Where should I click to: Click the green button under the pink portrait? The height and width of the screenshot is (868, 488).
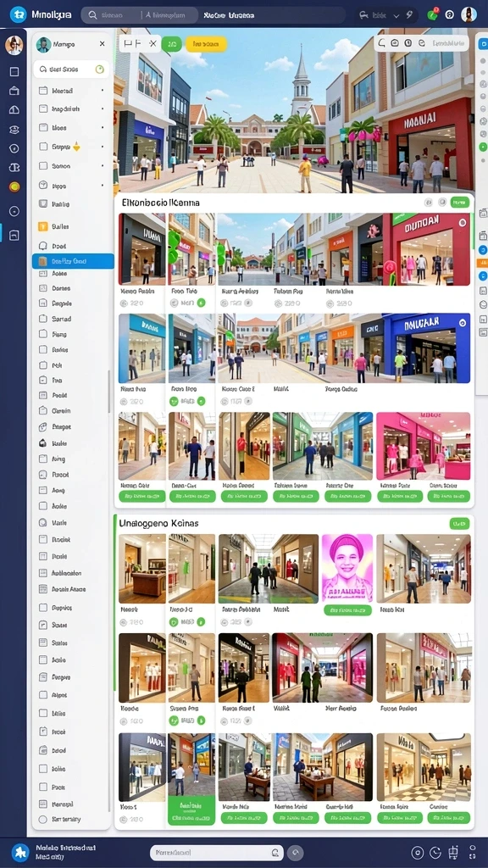347,610
